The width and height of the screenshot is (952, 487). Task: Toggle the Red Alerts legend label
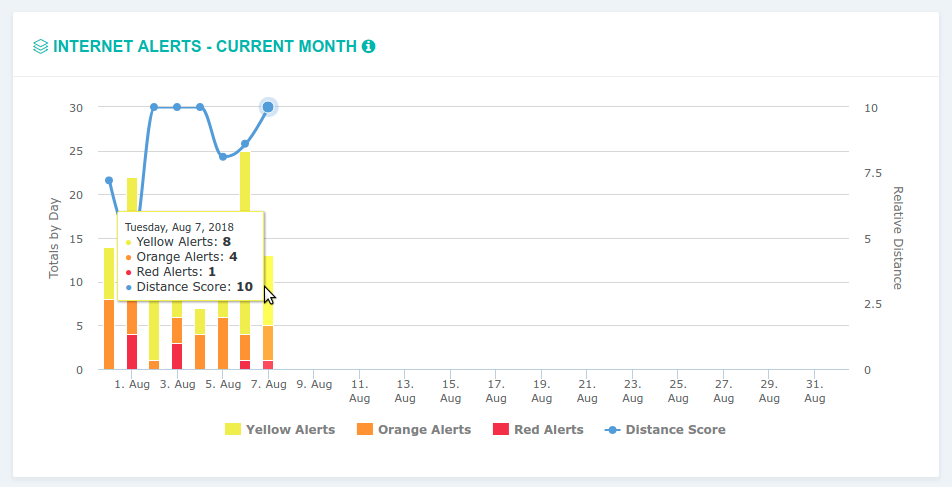548,430
